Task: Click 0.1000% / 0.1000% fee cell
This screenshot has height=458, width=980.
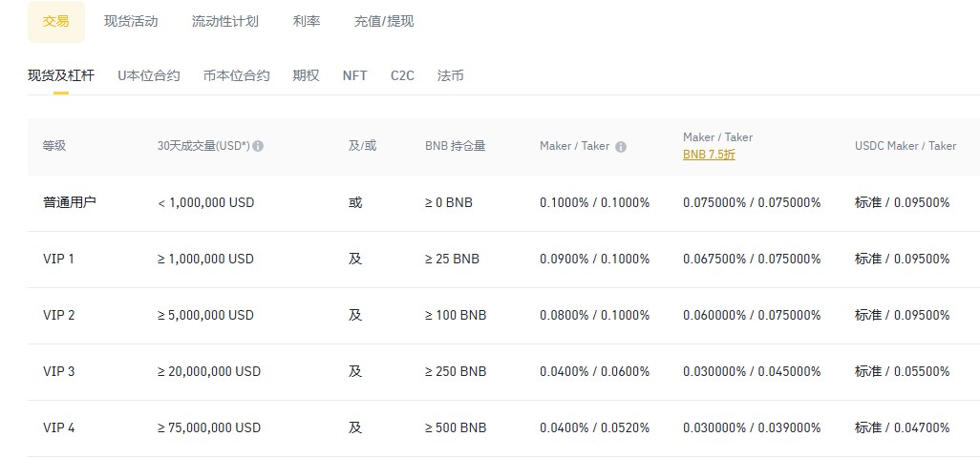Action: pyautogui.click(x=595, y=203)
